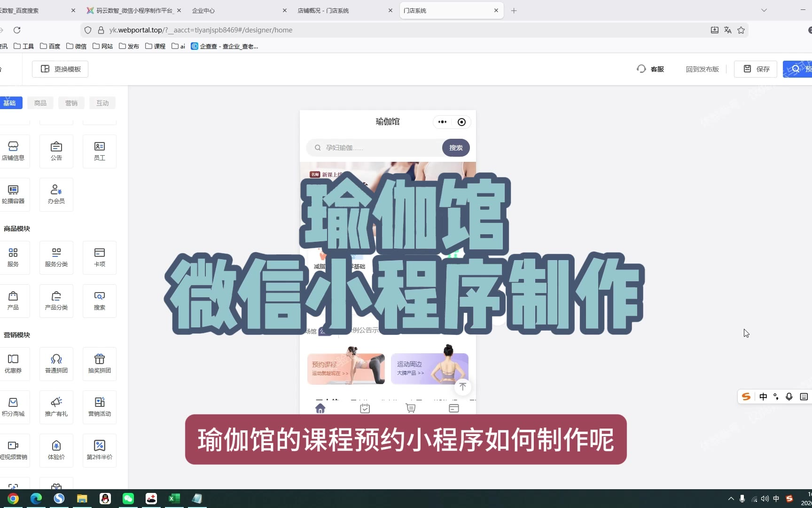Add the 产品分类 product category module
This screenshot has width=812, height=508.
[x=56, y=301]
